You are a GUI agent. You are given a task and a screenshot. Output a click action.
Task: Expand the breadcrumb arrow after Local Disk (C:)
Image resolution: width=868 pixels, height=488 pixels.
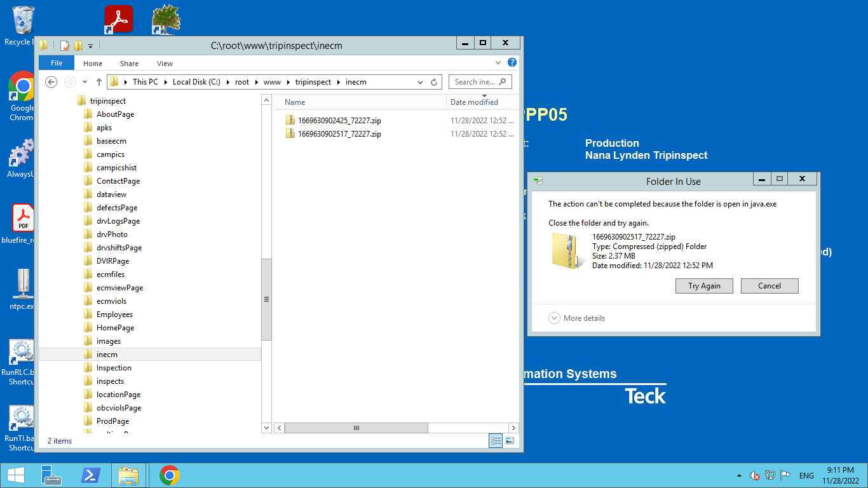click(229, 82)
